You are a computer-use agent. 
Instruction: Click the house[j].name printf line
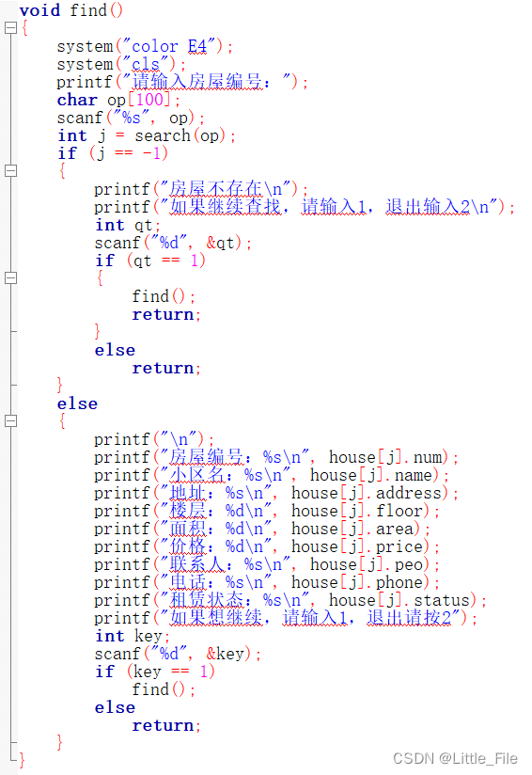click(x=272, y=475)
